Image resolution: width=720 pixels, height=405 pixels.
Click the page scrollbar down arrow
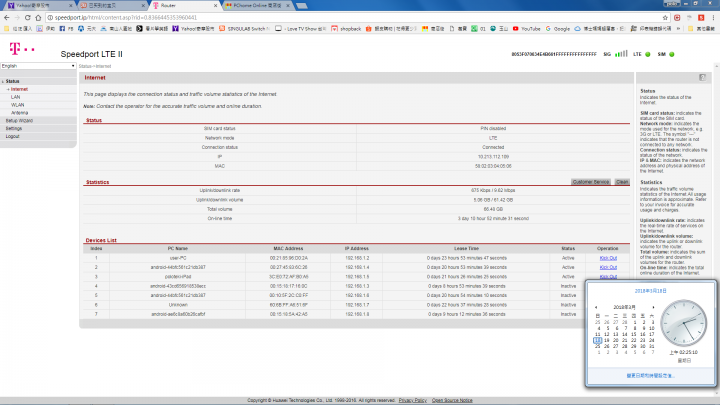[x=717, y=394]
